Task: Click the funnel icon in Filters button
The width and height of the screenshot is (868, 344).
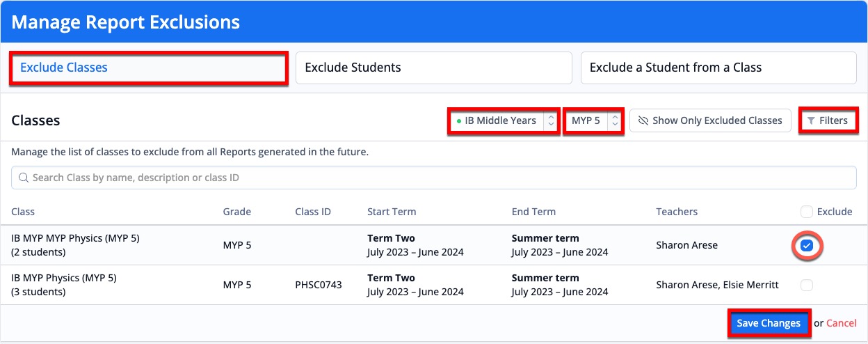Action: click(811, 120)
